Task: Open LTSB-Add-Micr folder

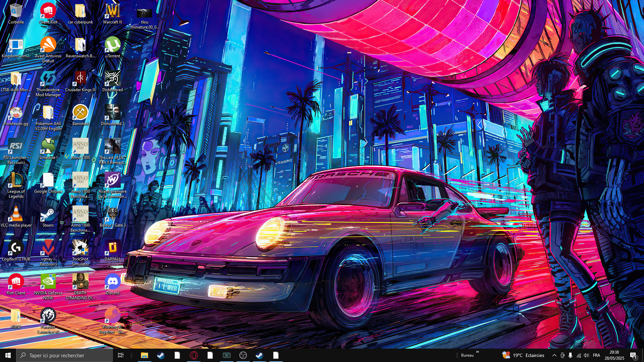Action: [16, 81]
